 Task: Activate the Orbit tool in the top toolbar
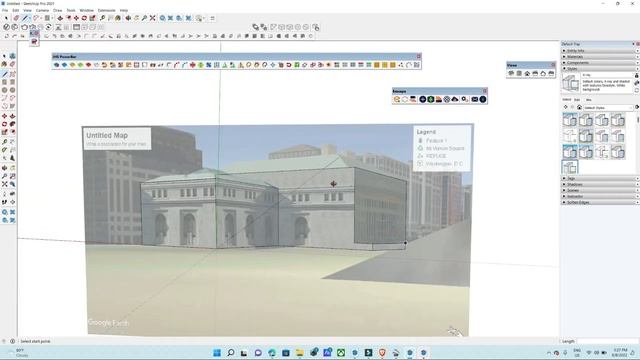click(128, 18)
